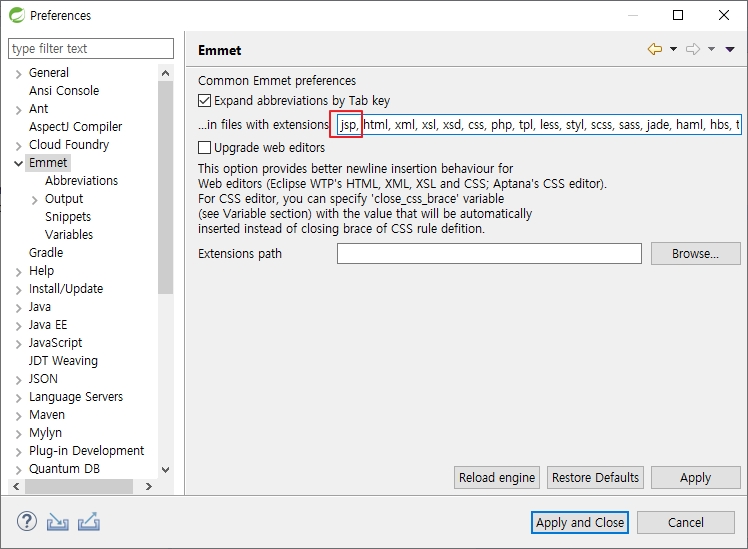
Task: Expand the Java tree node
Action: tap(19, 308)
